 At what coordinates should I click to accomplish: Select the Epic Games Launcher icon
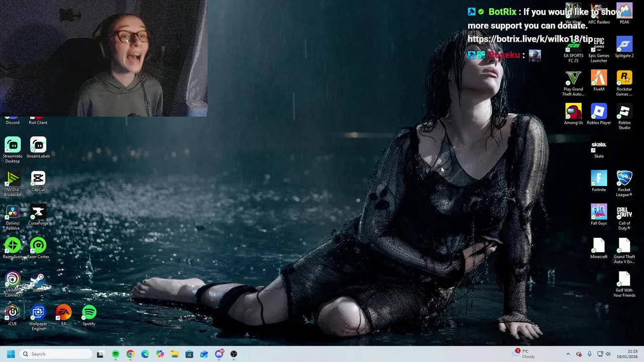(599, 50)
